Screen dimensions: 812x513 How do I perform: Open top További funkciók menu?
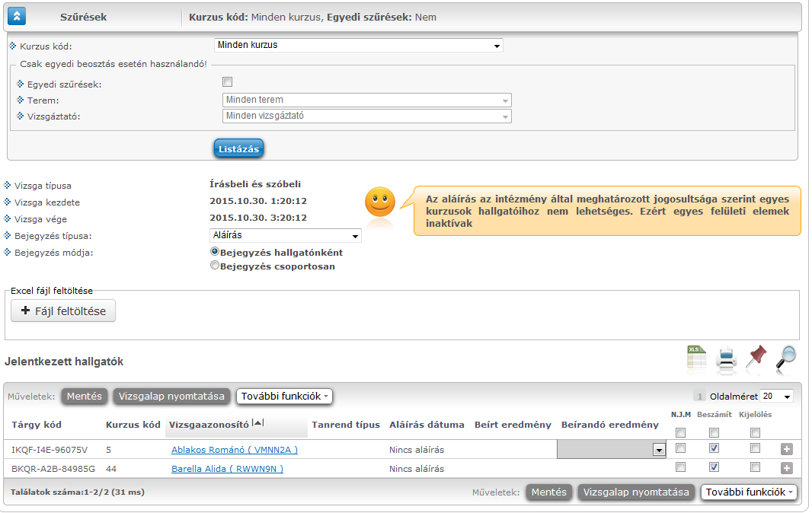click(284, 397)
